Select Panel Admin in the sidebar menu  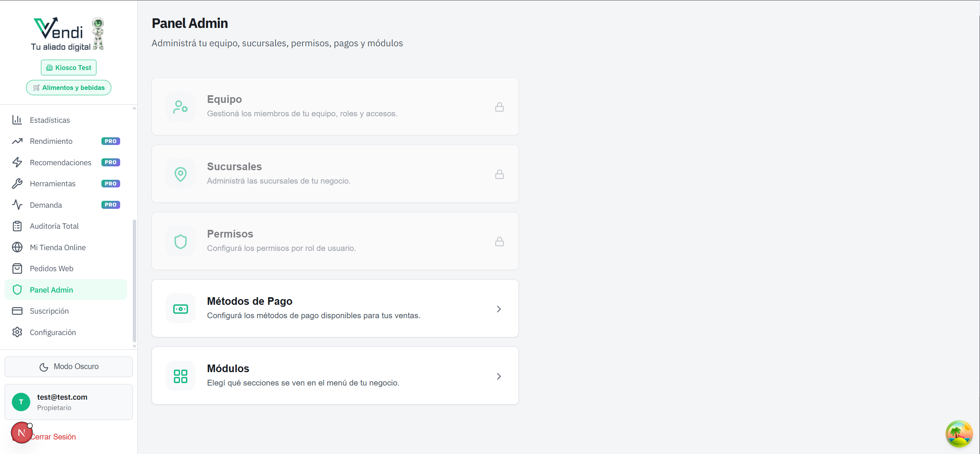point(52,290)
